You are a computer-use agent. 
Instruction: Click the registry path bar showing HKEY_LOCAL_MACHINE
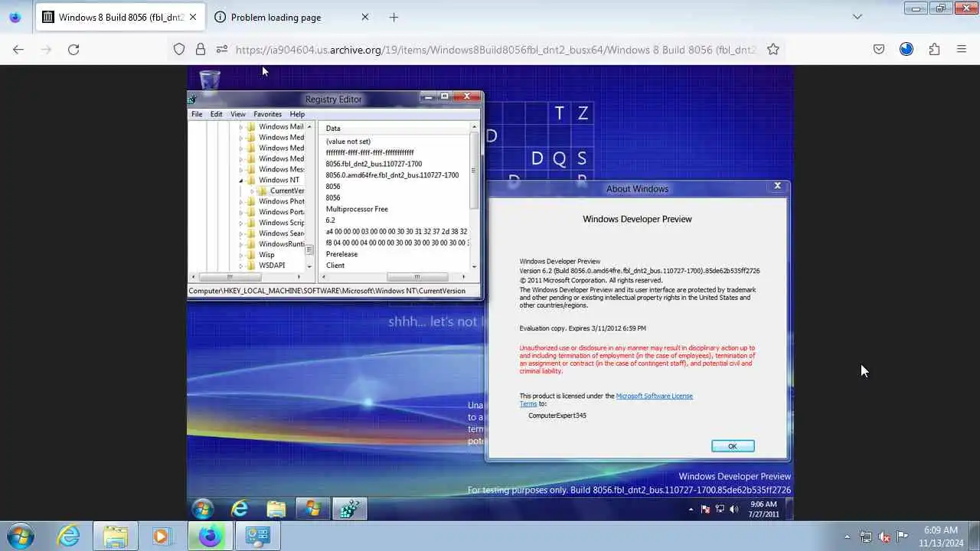point(334,291)
